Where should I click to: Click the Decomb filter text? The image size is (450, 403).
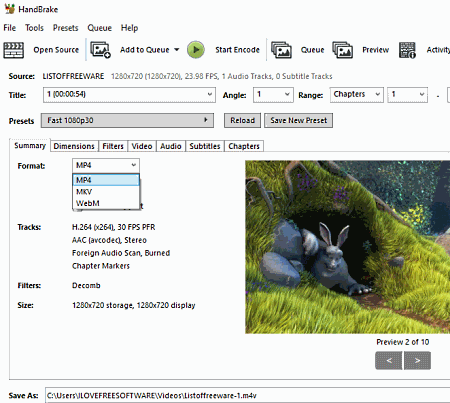[86, 286]
